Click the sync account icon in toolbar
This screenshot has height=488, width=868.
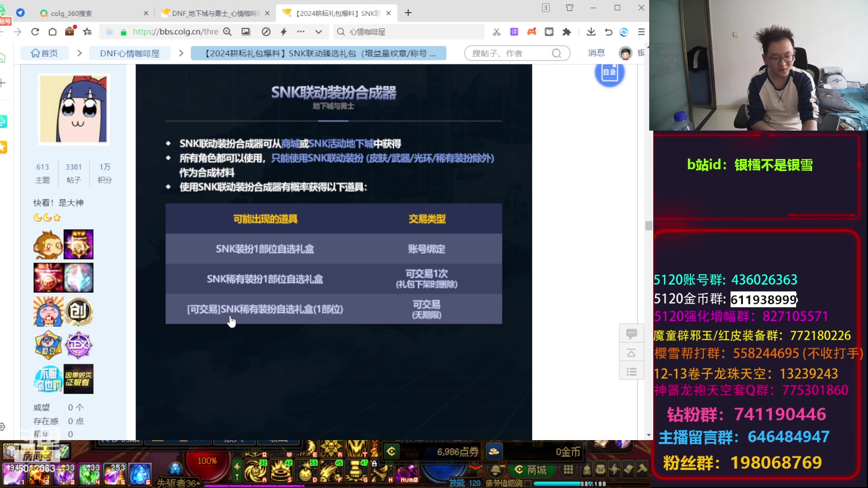coord(624,32)
